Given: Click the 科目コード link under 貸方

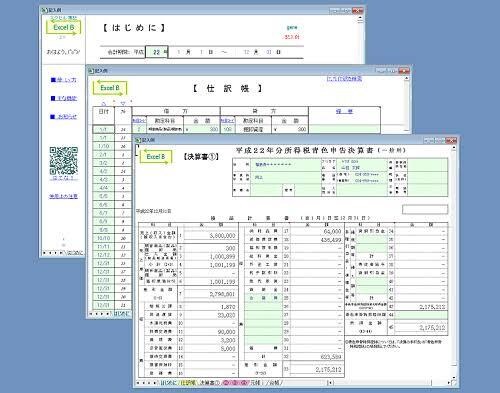Looking at the screenshot, I should tap(227, 120).
